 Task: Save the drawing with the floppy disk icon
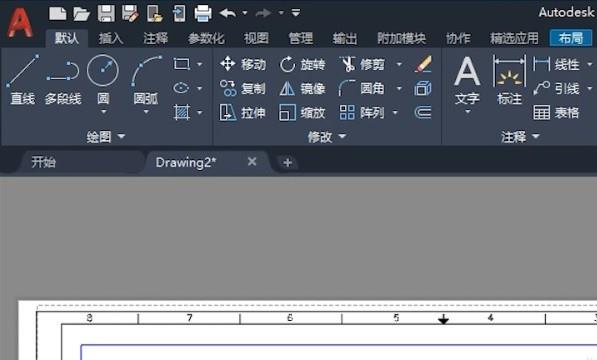(x=106, y=13)
